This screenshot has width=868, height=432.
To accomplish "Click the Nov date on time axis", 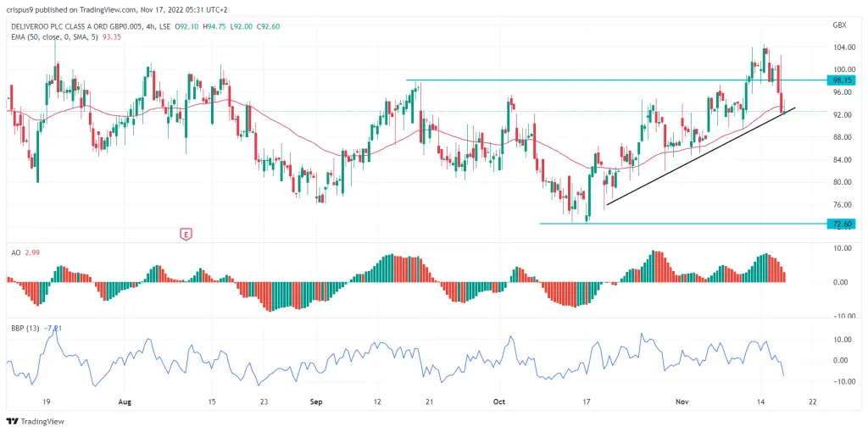I will click(681, 402).
